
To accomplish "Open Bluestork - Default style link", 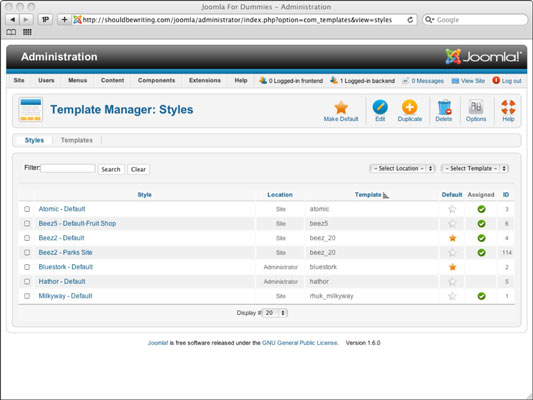I will tap(66, 267).
